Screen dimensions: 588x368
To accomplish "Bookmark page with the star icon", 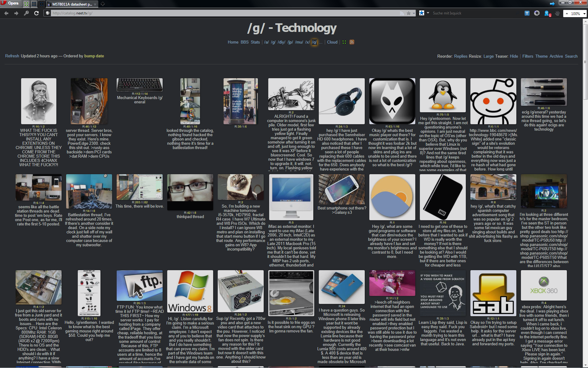I will click(409, 13).
